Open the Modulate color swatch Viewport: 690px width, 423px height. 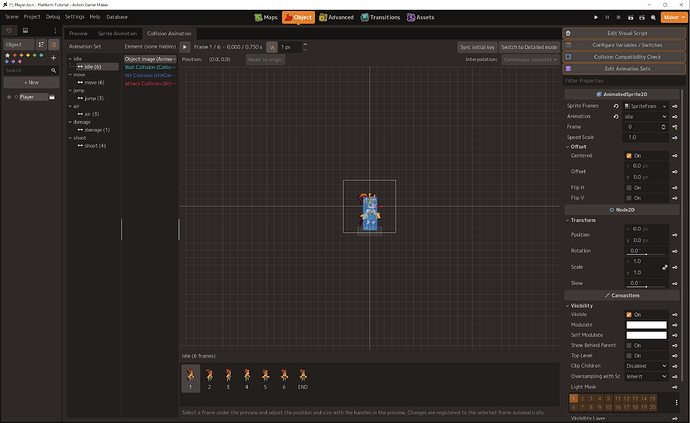[646, 325]
